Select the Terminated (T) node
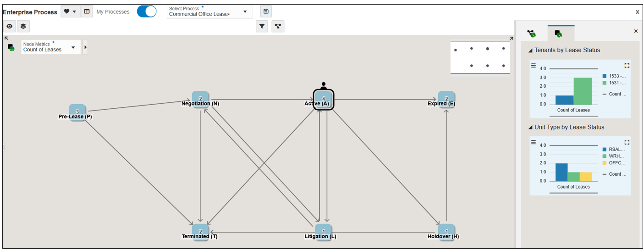This screenshot has width=644, height=251. 200,233
